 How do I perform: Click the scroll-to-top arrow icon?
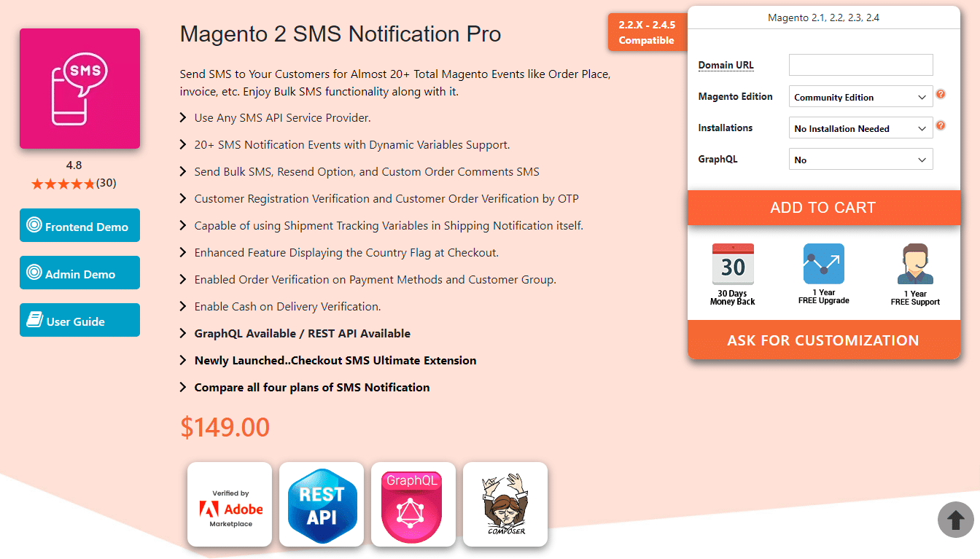coord(956,520)
